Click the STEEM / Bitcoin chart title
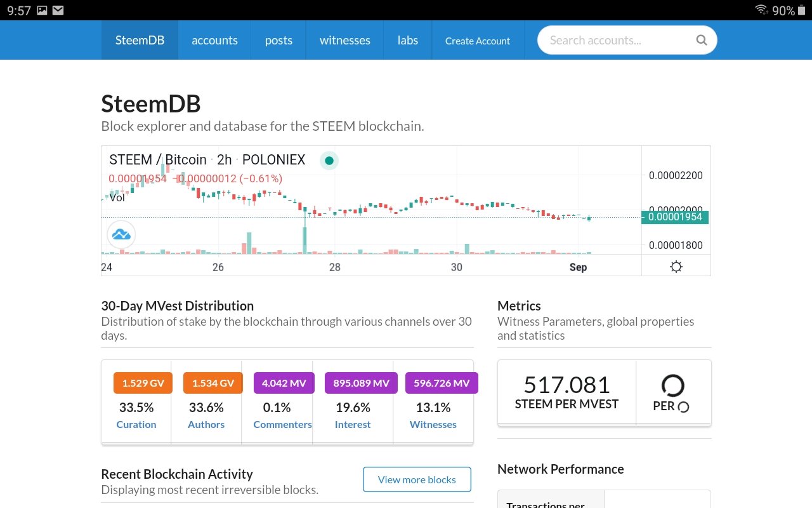Viewport: 812px width, 508px height. coord(158,160)
